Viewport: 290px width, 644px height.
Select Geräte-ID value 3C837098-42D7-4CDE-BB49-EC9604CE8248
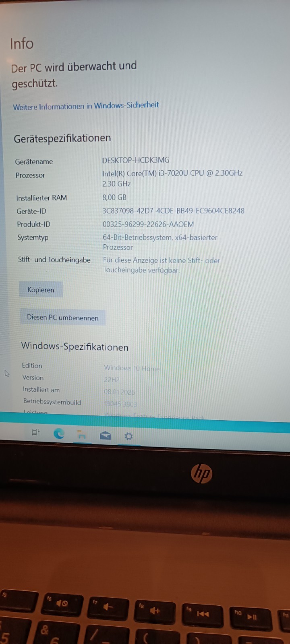coord(174,211)
